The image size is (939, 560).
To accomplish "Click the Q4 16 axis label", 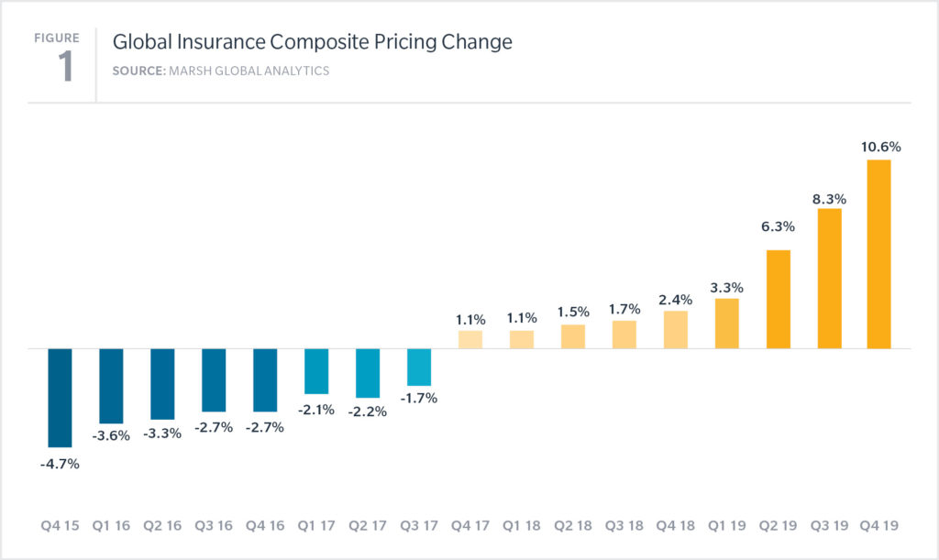I will click(265, 525).
